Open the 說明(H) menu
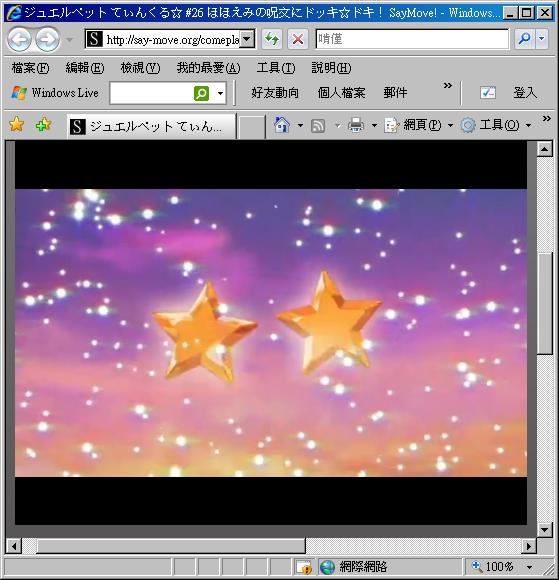 (331, 68)
